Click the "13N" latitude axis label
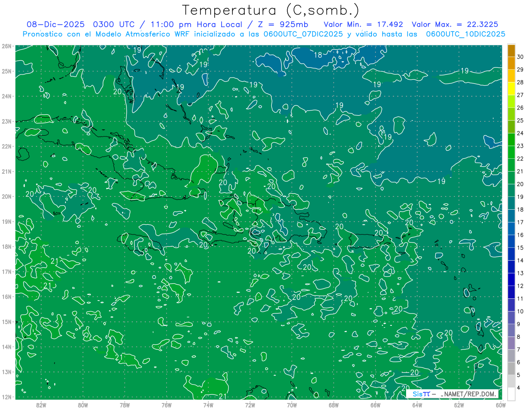Image resolution: width=532 pixels, height=411 pixels. point(6,372)
